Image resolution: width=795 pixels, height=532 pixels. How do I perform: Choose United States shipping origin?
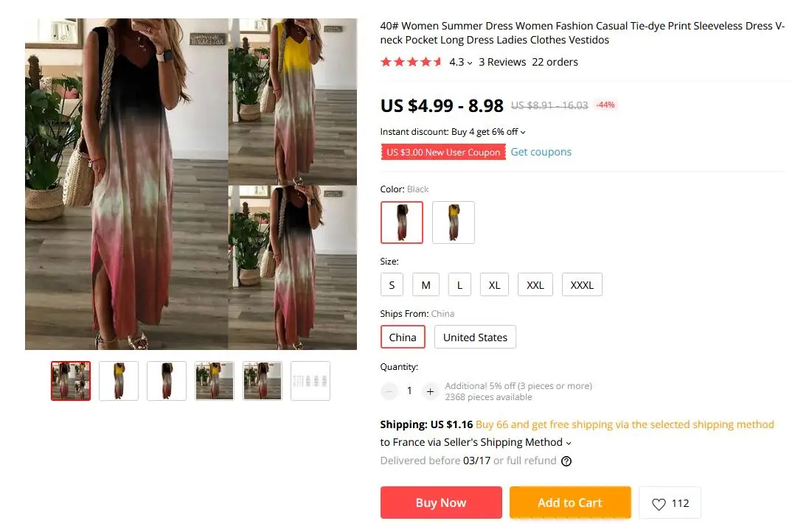tap(475, 337)
